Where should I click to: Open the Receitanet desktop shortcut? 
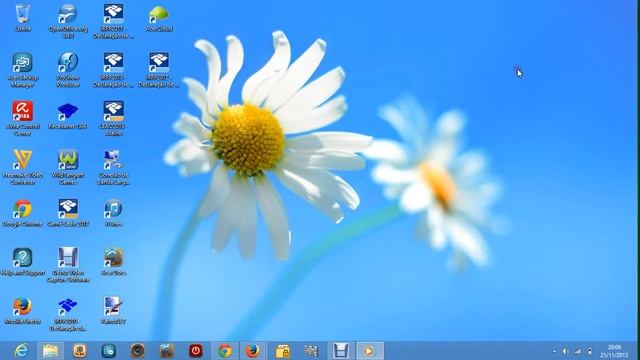coord(68,115)
